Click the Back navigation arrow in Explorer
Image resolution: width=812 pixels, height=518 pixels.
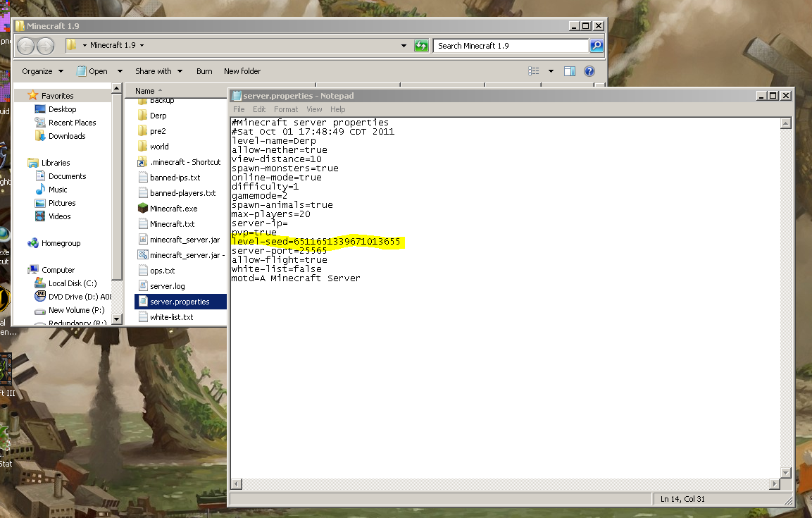click(x=26, y=46)
